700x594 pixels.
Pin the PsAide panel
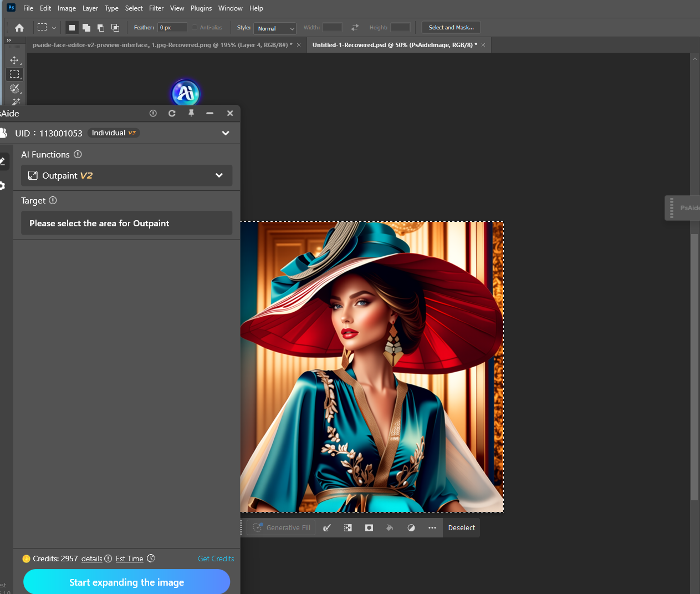[x=191, y=113]
